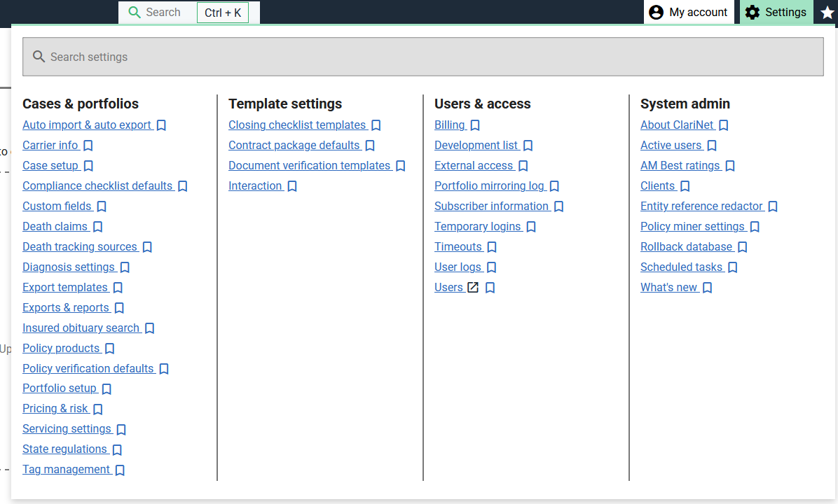Open the Portfolio setup link
838x504 pixels.
click(x=60, y=388)
